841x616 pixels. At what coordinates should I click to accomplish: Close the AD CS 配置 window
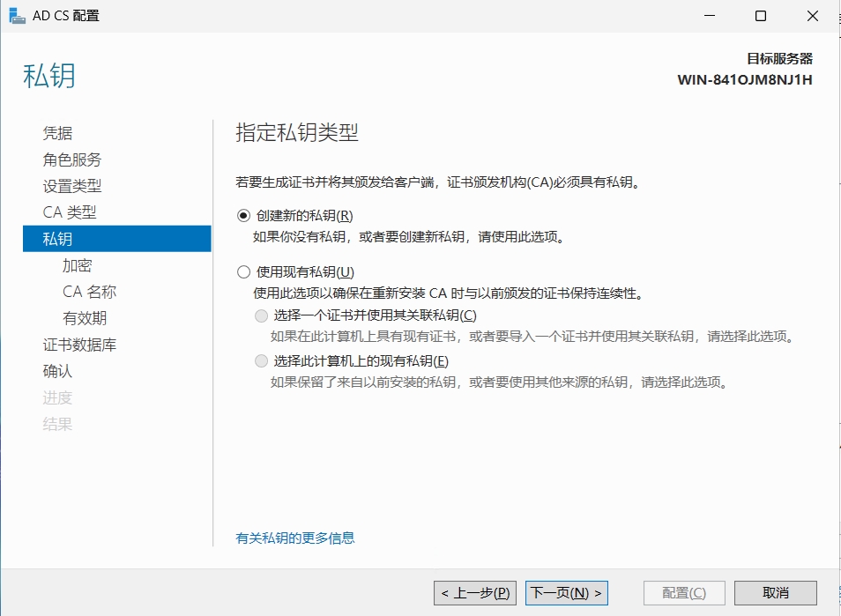tap(813, 16)
